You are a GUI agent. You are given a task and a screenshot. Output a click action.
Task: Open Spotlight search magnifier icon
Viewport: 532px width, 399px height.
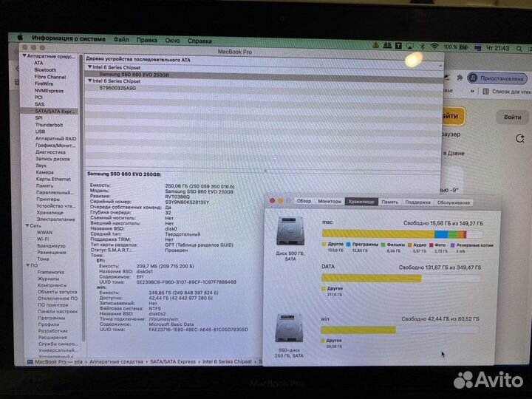pos(519,49)
